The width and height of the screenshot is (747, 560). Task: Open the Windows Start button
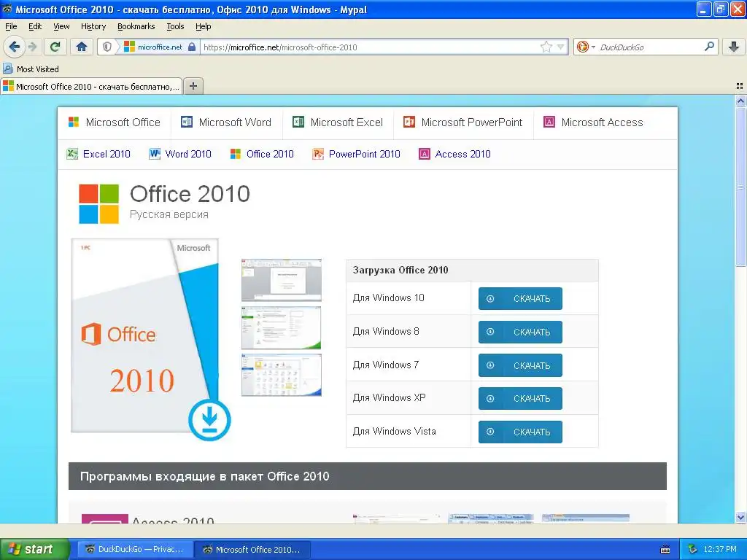coord(34,549)
